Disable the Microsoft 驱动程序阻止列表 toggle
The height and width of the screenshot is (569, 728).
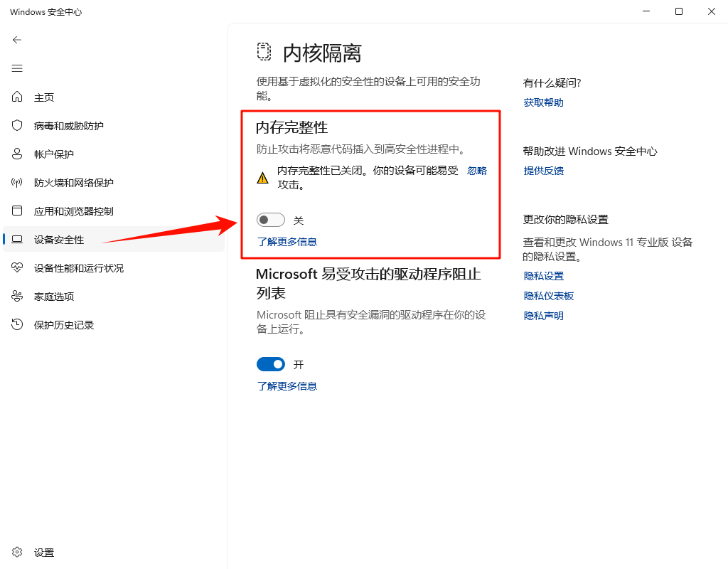[x=270, y=363]
